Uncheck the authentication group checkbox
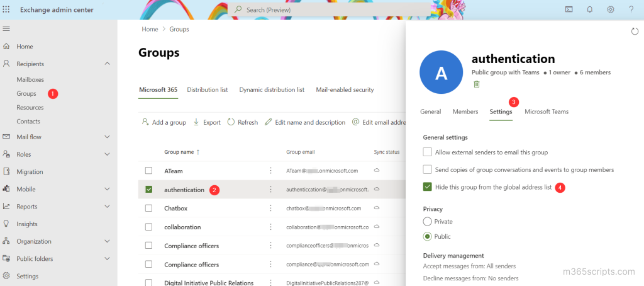 coord(148,189)
